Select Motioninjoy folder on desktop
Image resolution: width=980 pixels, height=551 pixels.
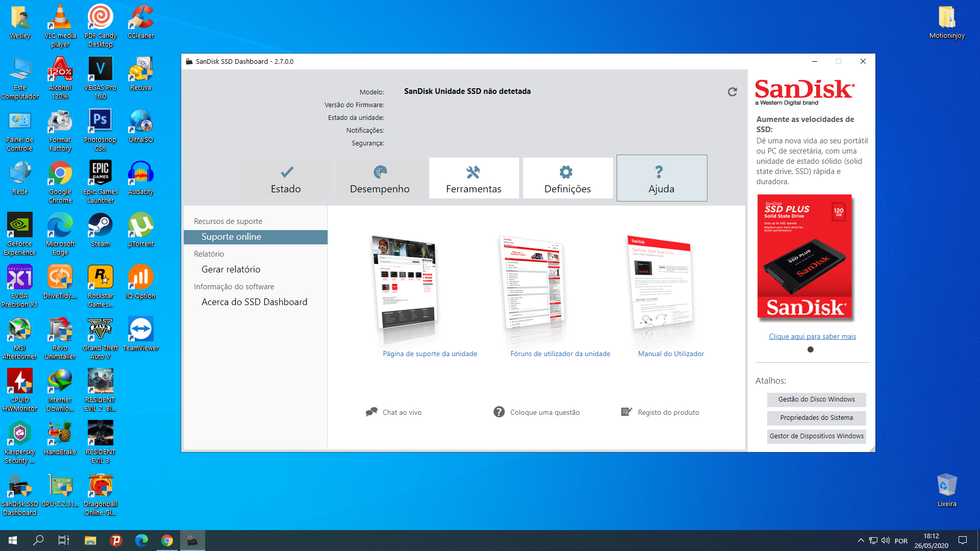tap(947, 22)
